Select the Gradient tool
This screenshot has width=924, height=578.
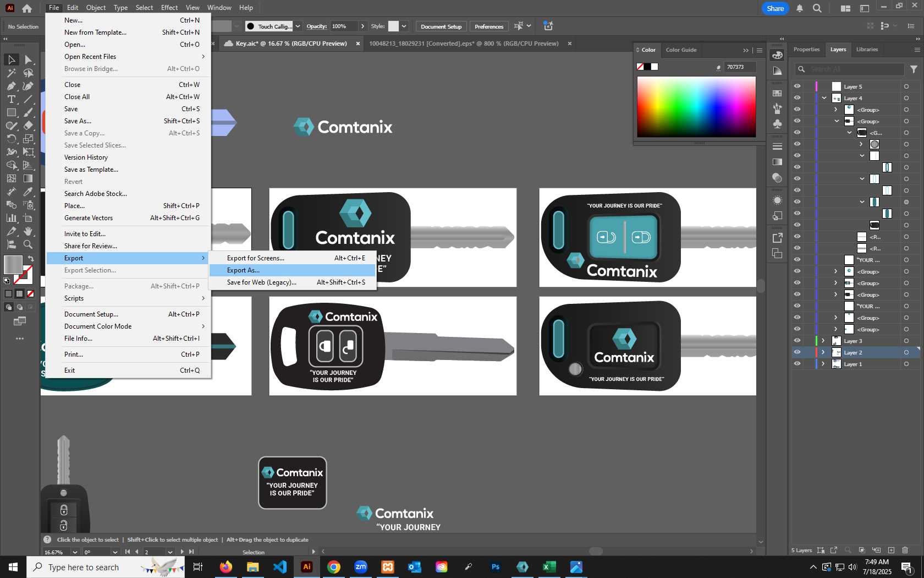click(x=29, y=178)
